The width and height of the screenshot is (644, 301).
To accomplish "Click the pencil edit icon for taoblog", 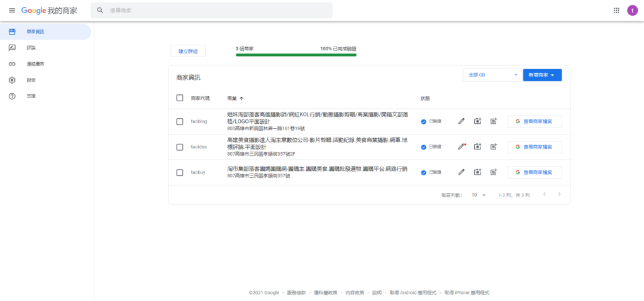I will coord(461,121).
